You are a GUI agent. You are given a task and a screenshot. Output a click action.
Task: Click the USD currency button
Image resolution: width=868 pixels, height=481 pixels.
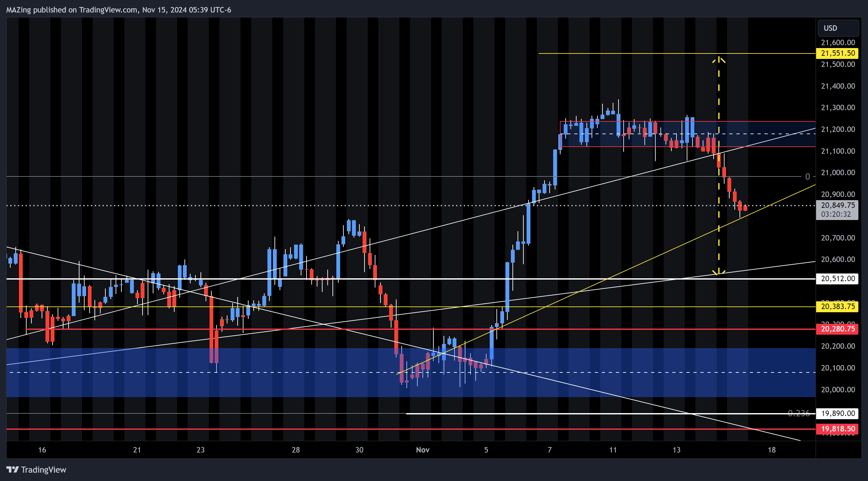(x=838, y=28)
